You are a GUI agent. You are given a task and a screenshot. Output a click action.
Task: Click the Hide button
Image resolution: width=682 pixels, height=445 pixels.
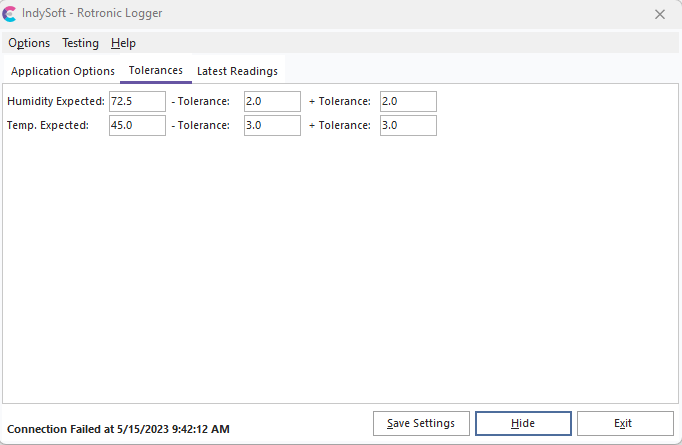[x=523, y=423]
